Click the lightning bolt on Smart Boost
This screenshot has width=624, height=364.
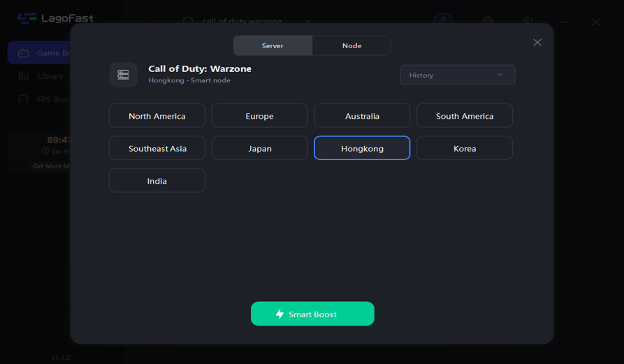tap(280, 314)
